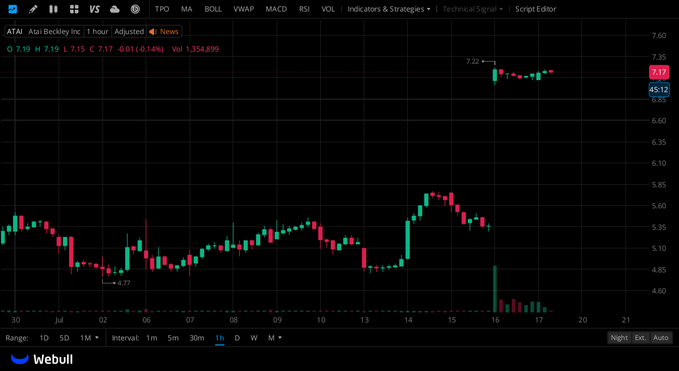Toggle the Night session button
The image size is (679, 371).
point(619,338)
